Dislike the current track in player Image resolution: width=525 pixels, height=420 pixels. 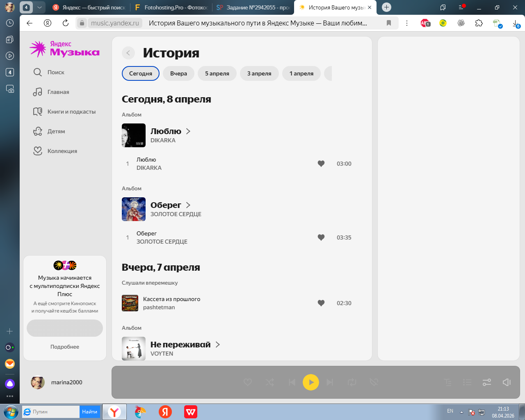click(x=374, y=382)
